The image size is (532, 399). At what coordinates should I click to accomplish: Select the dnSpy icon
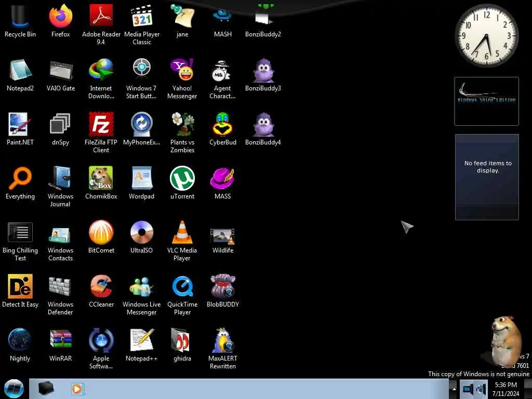tap(60, 129)
